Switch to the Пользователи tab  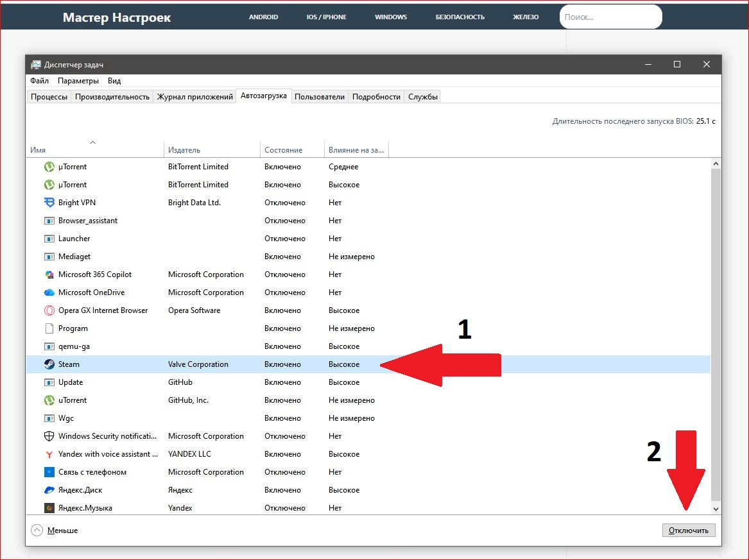coord(320,96)
